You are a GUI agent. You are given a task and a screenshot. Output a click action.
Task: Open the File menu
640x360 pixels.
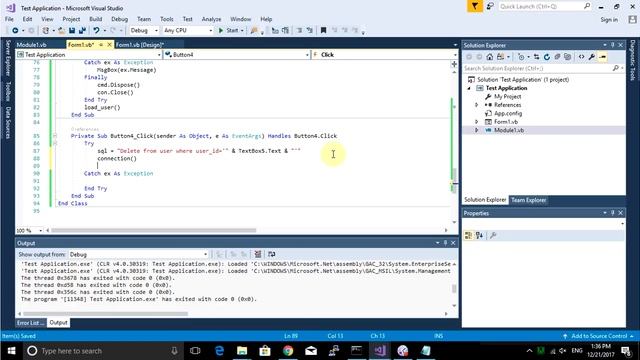pos(9,19)
